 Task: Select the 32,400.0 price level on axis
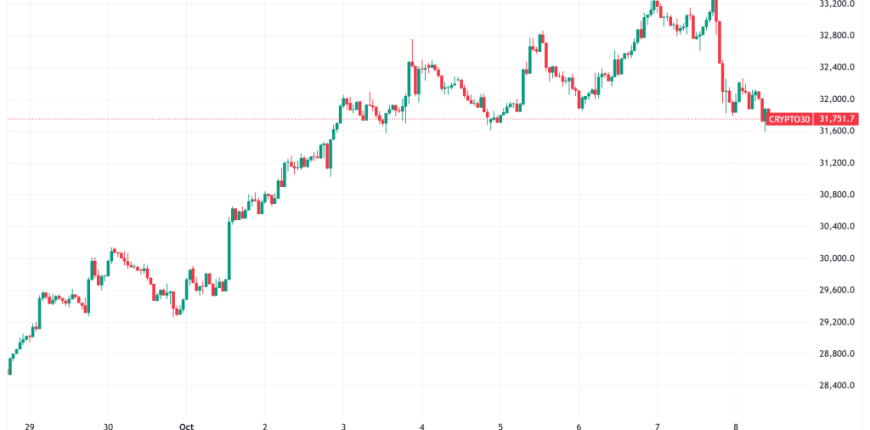[x=837, y=67]
